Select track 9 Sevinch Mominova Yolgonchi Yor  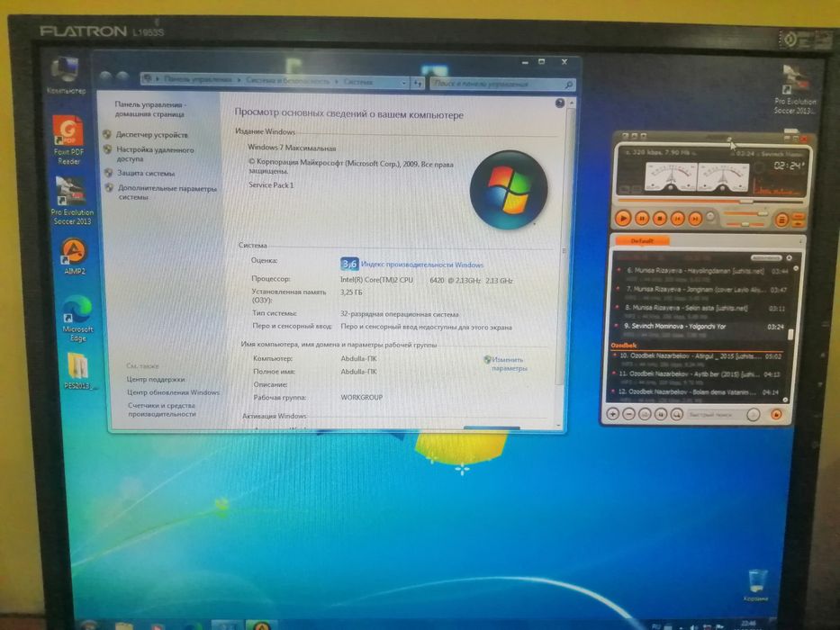(700, 326)
